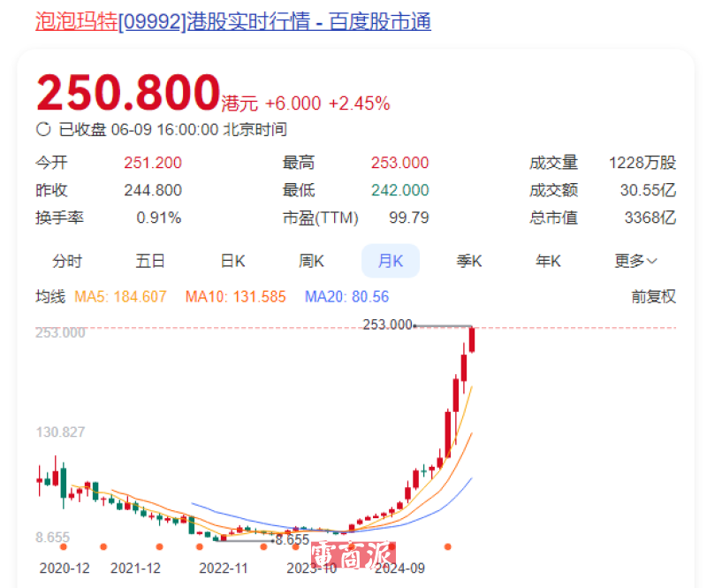
Task: Open the 前复权 adjustment selector
Action: click(653, 296)
